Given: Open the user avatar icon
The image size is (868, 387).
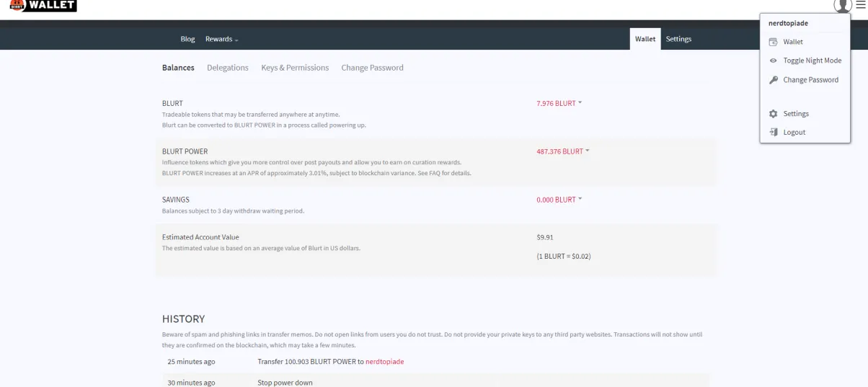Looking at the screenshot, I should click(x=843, y=5).
